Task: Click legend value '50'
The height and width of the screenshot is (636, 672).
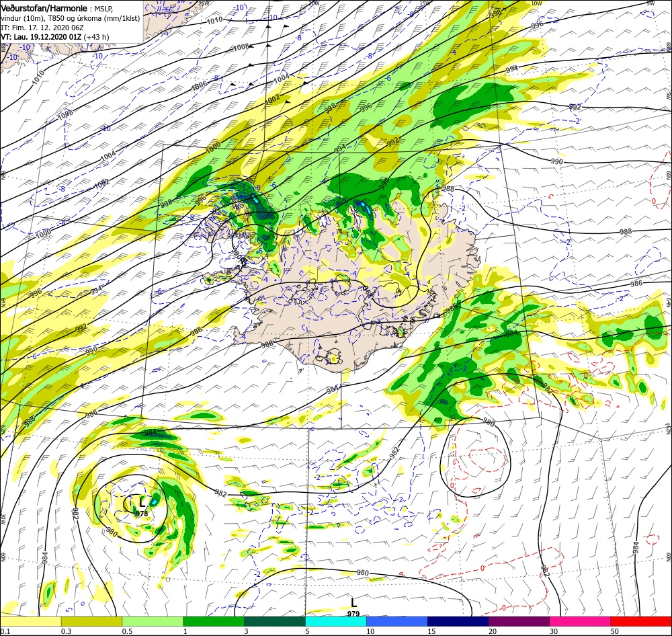Action: pyautogui.click(x=615, y=631)
